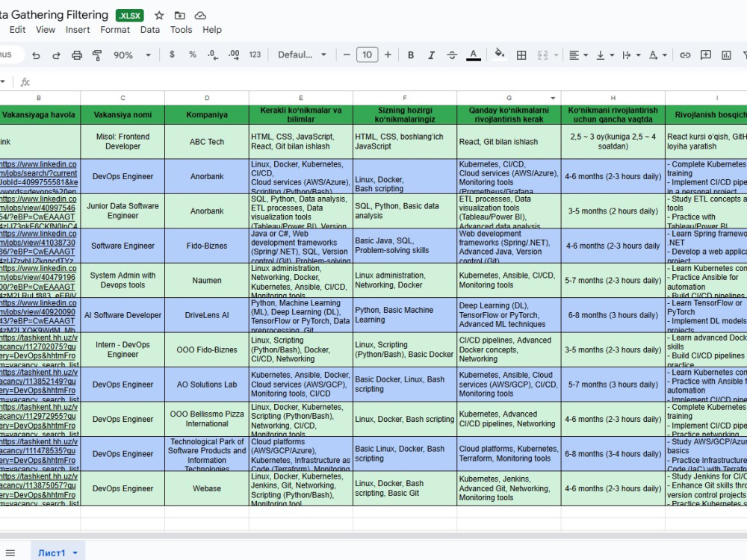
Task: Format as percent
Action: click(x=193, y=55)
